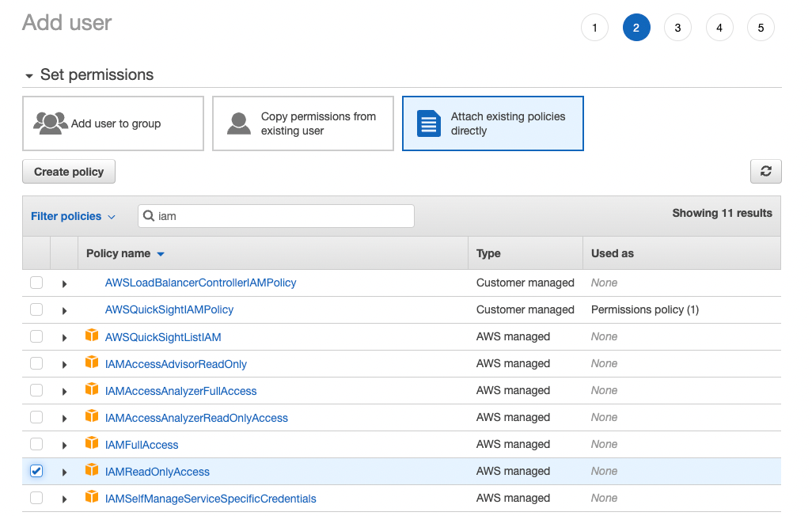Image resolution: width=812 pixels, height=516 pixels.
Task: Click Customer managed type for AWSLoadBalancerControllerIAMPolicy
Action: 525,283
